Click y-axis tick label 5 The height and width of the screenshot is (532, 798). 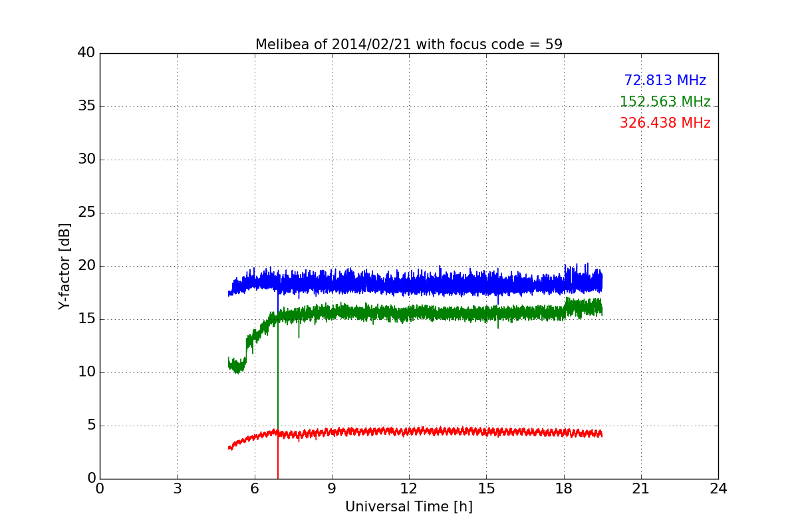click(x=90, y=426)
